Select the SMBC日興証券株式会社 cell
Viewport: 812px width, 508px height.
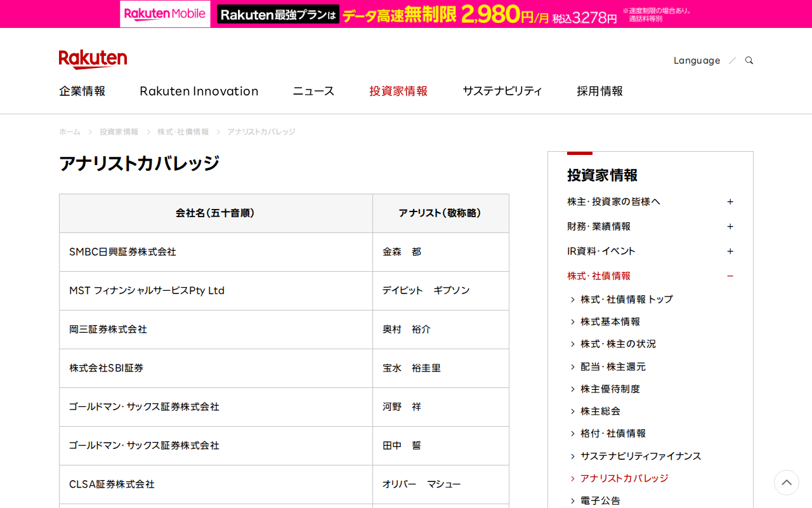point(216,252)
